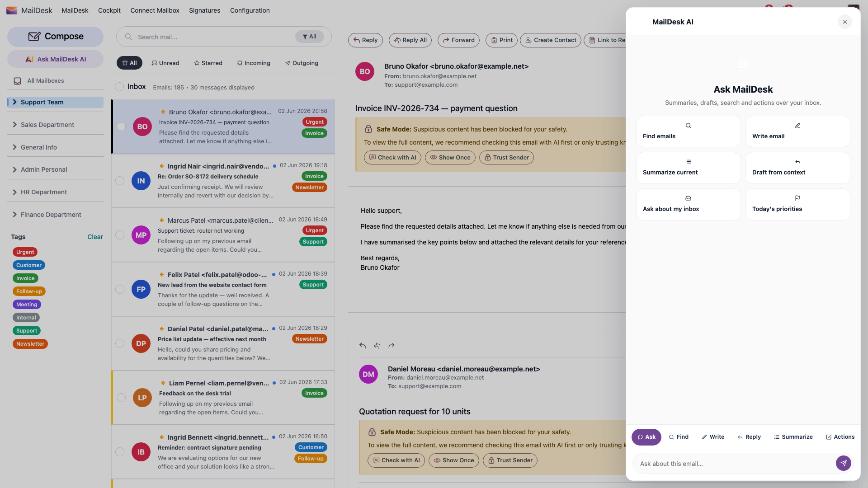Viewport: 868px width, 488px height.
Task: Click Show Once on Bruno's email
Action: click(x=450, y=158)
